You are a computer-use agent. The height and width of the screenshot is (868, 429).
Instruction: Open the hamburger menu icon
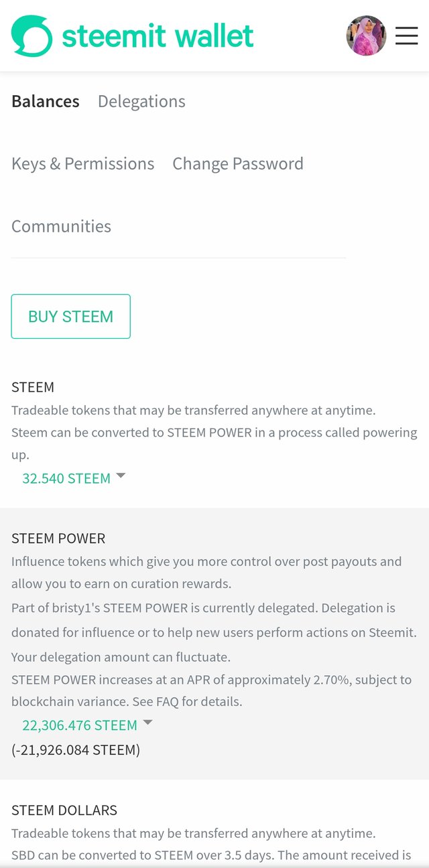(406, 35)
